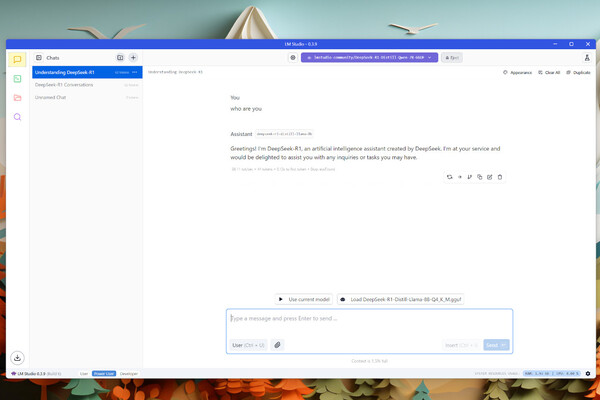Switch to Developer mode
Image resolution: width=600 pixels, height=400 pixels.
point(128,373)
